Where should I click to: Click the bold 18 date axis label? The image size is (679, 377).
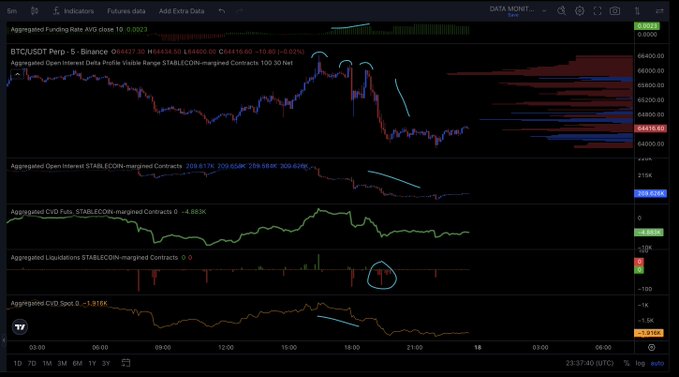tap(478, 347)
